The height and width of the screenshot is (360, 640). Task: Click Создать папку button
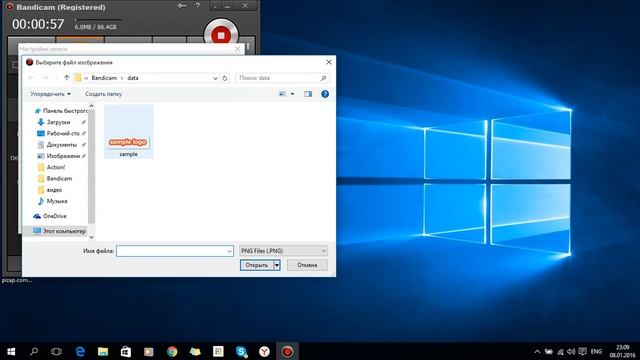coord(103,94)
